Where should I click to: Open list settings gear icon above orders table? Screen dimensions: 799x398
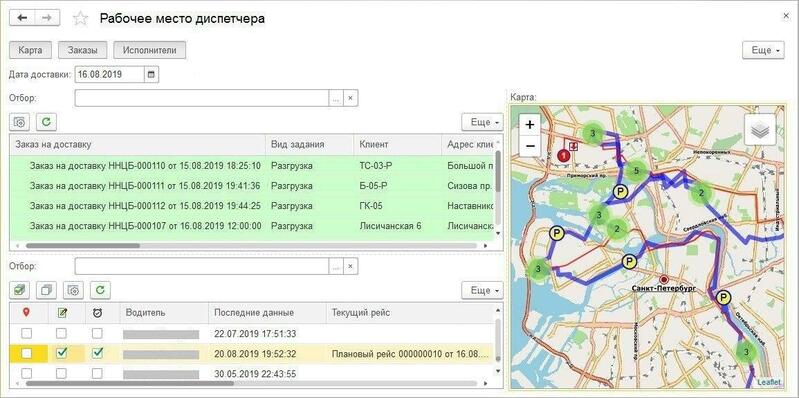point(19,122)
